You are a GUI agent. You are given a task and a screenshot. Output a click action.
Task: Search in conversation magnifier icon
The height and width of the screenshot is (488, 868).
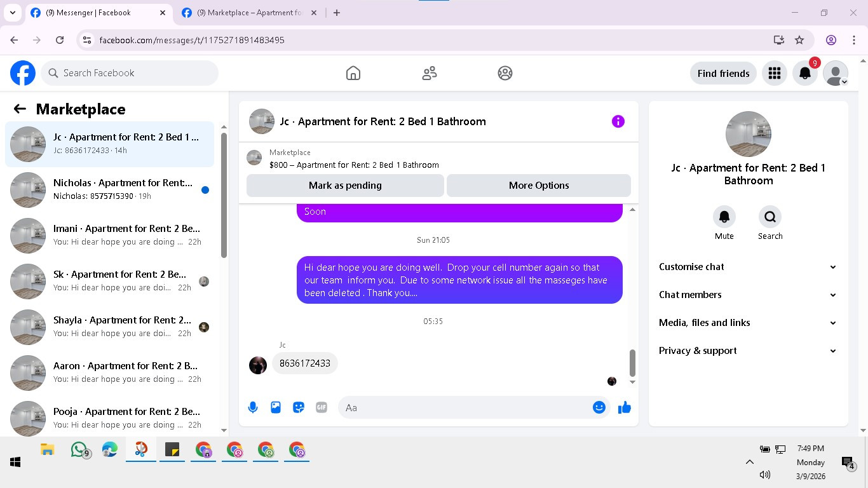coord(770,217)
